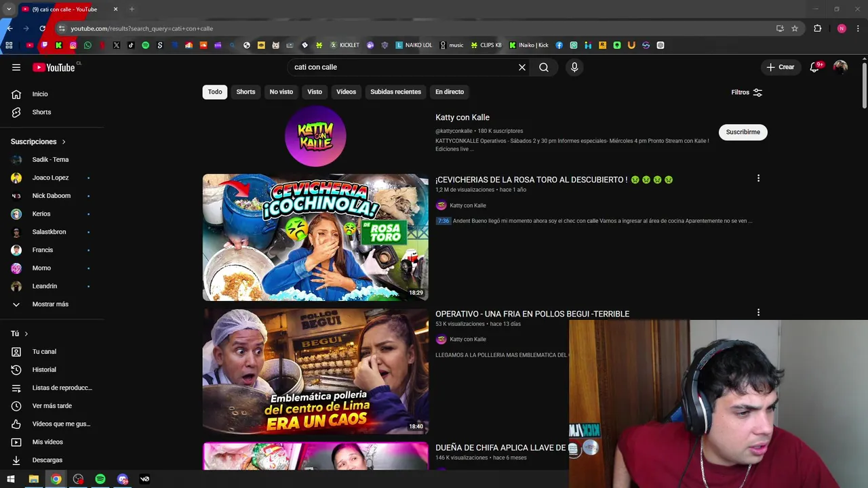Expand the Suscripciones section
868x488 pixels.
coord(38,142)
